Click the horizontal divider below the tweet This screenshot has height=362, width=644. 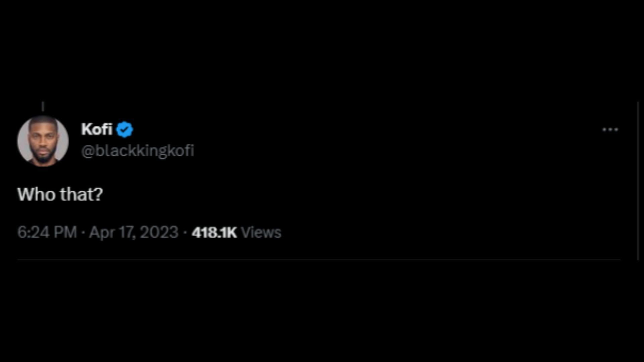coord(319,260)
